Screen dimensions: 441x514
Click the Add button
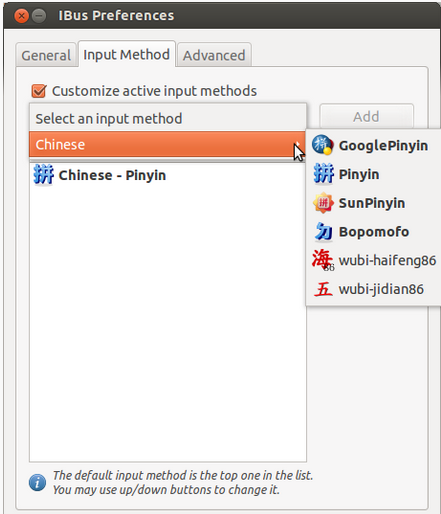366,117
